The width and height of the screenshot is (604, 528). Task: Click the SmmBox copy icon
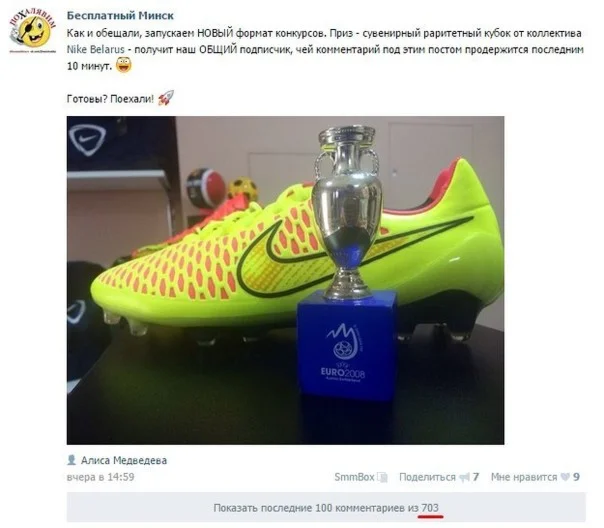(x=382, y=478)
